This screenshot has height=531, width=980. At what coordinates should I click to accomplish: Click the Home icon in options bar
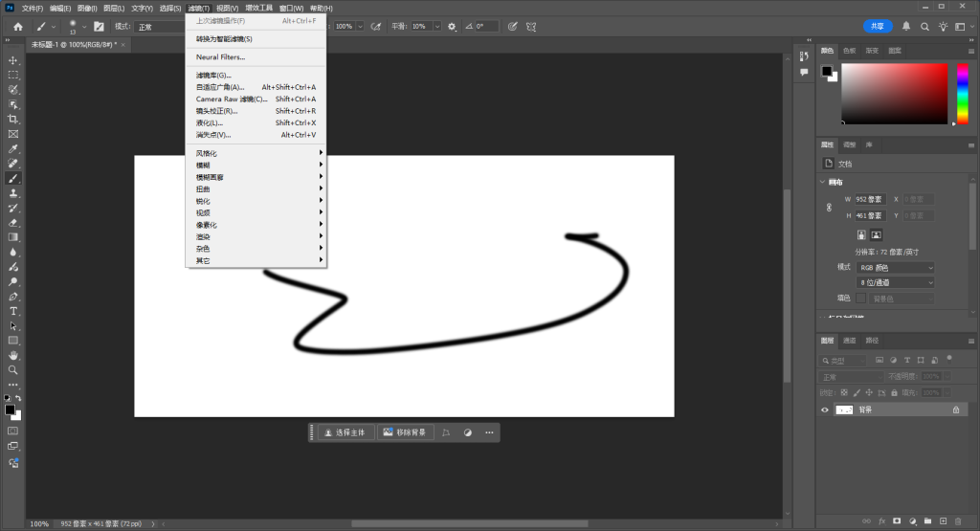[x=18, y=27]
